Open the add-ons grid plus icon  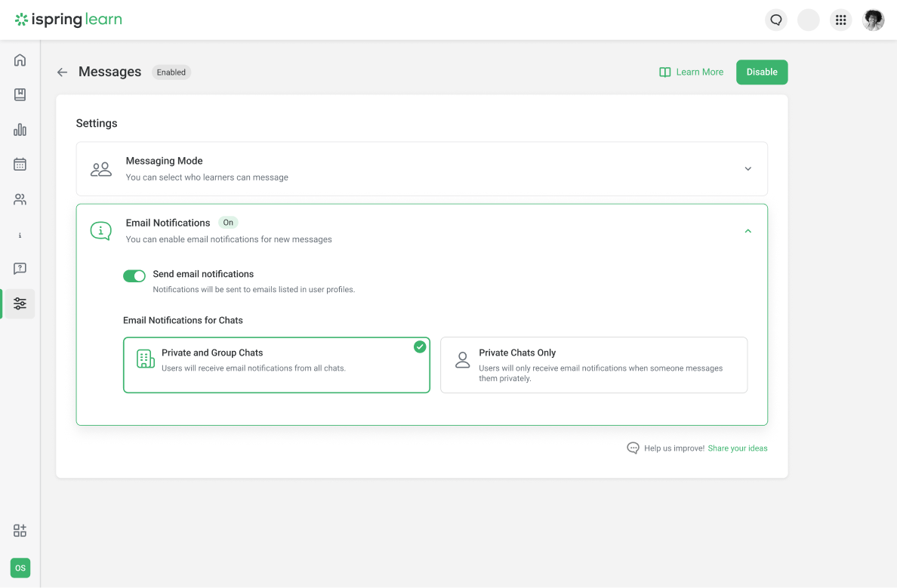[20, 531]
